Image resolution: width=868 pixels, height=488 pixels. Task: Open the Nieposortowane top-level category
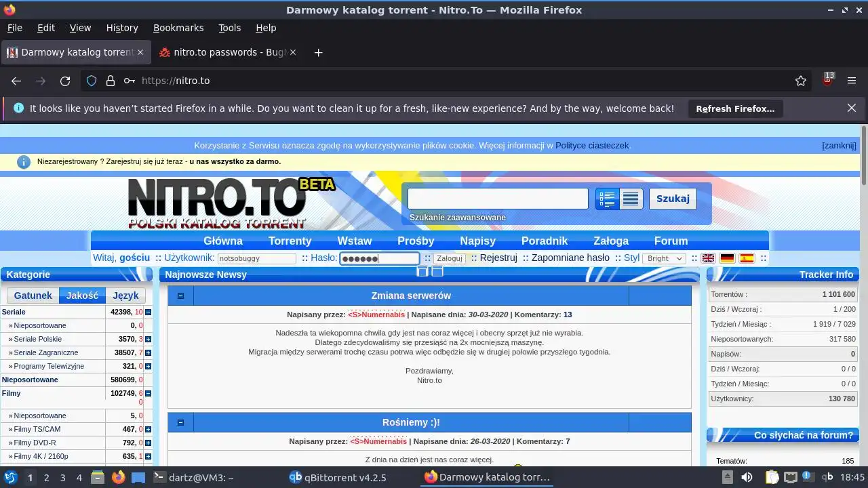pyautogui.click(x=30, y=380)
